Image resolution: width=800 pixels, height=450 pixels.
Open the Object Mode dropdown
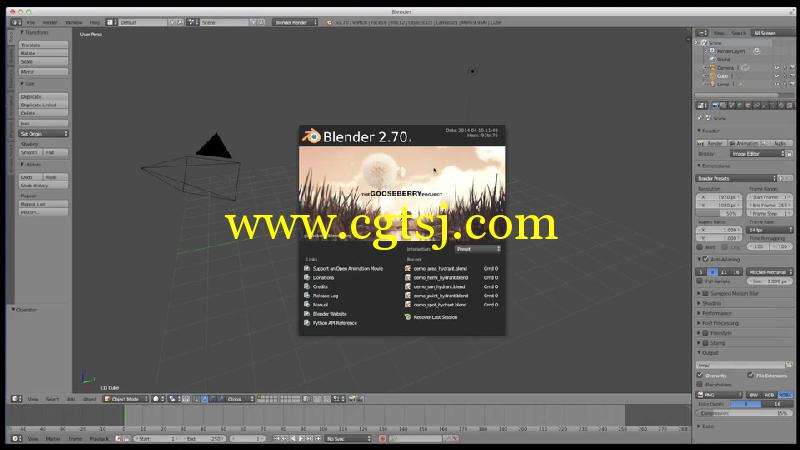126,399
